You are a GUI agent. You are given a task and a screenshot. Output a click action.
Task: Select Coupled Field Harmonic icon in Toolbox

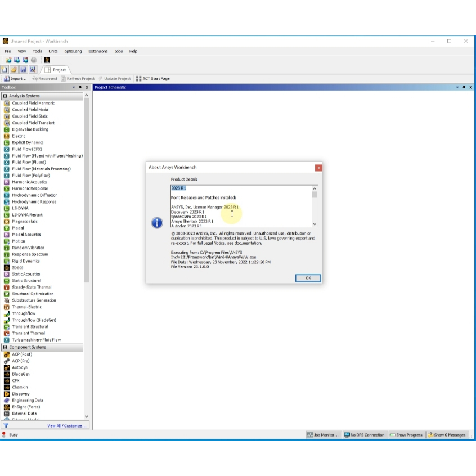pyautogui.click(x=7, y=103)
